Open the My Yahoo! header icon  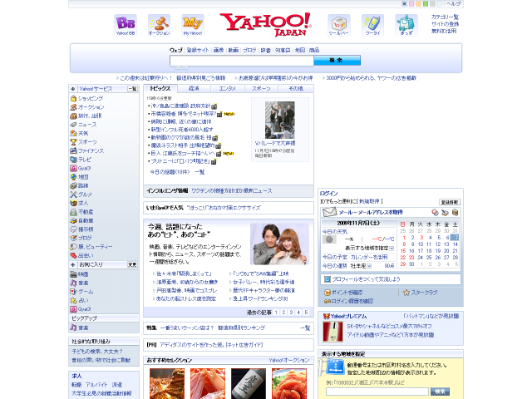click(x=193, y=25)
